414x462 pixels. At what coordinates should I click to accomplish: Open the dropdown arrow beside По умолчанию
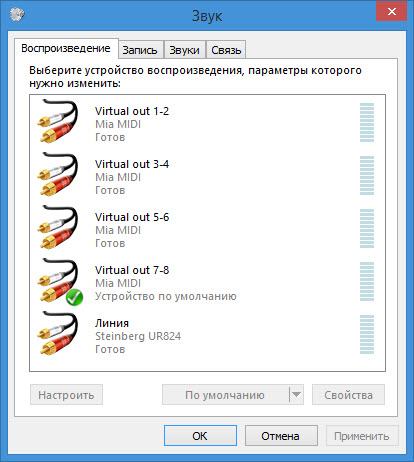296,395
